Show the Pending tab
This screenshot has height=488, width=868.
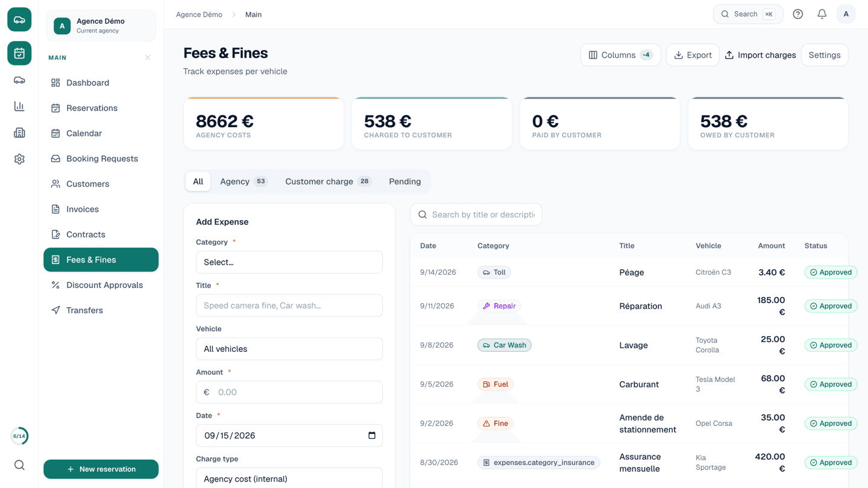pos(405,181)
